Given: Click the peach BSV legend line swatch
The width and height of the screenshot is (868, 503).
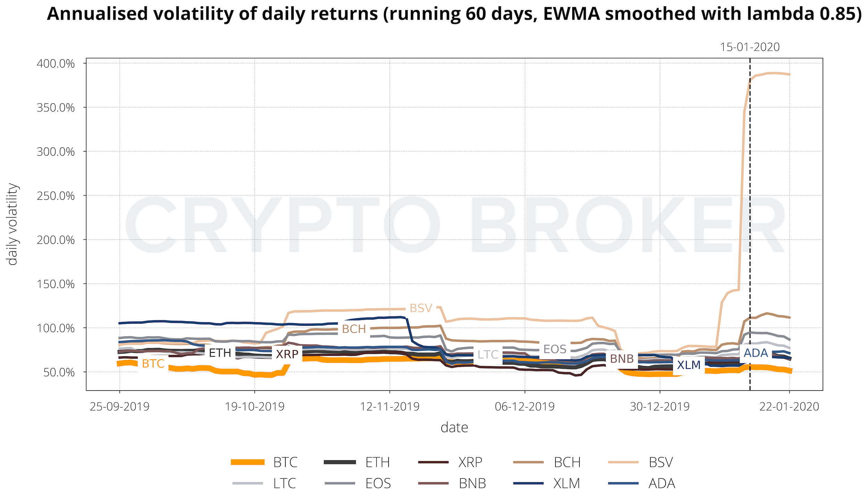Looking at the screenshot, I should tap(624, 462).
